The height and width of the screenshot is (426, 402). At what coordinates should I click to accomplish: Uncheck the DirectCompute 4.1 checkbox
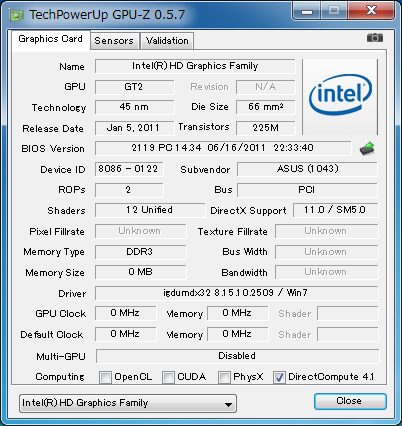pos(279,377)
